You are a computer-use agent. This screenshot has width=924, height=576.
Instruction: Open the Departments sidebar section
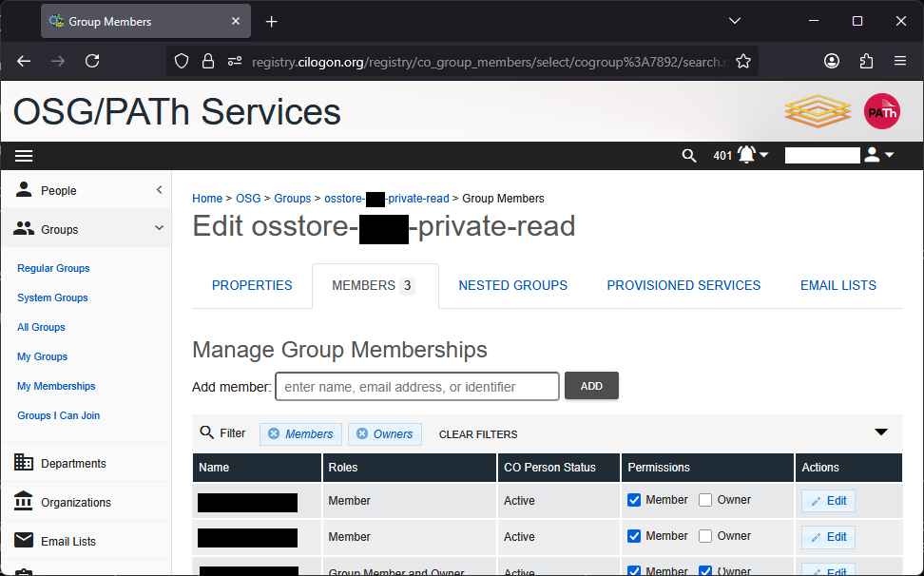pyautogui.click(x=73, y=464)
